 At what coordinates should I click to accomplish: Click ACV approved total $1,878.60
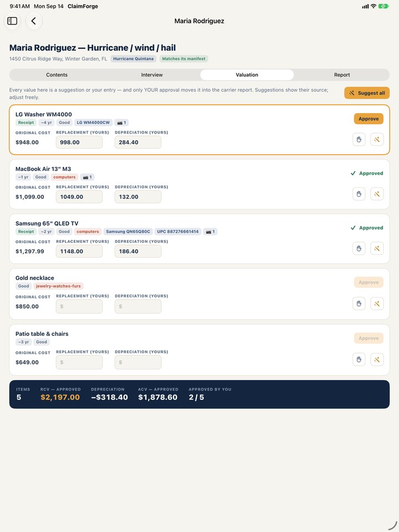tap(158, 397)
